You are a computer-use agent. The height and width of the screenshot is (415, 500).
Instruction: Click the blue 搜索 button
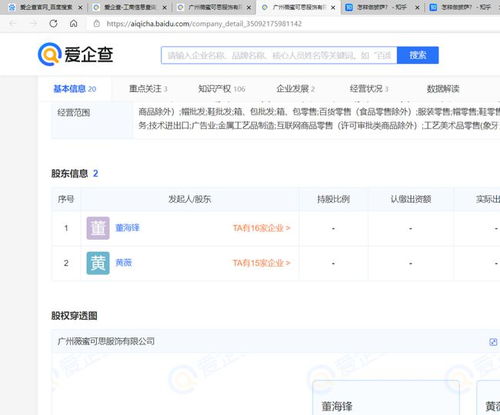pos(418,55)
